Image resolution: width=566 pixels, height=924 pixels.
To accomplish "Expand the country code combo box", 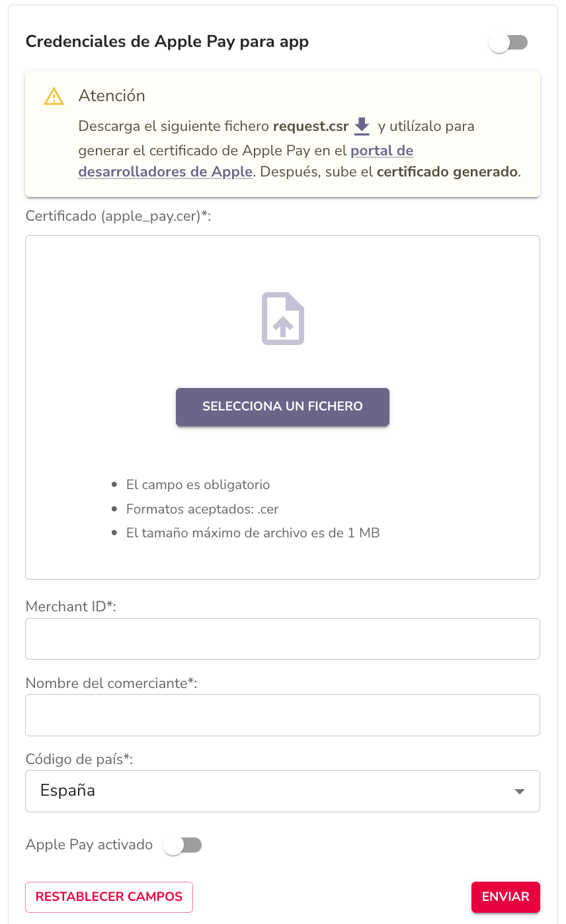I will pos(282,790).
